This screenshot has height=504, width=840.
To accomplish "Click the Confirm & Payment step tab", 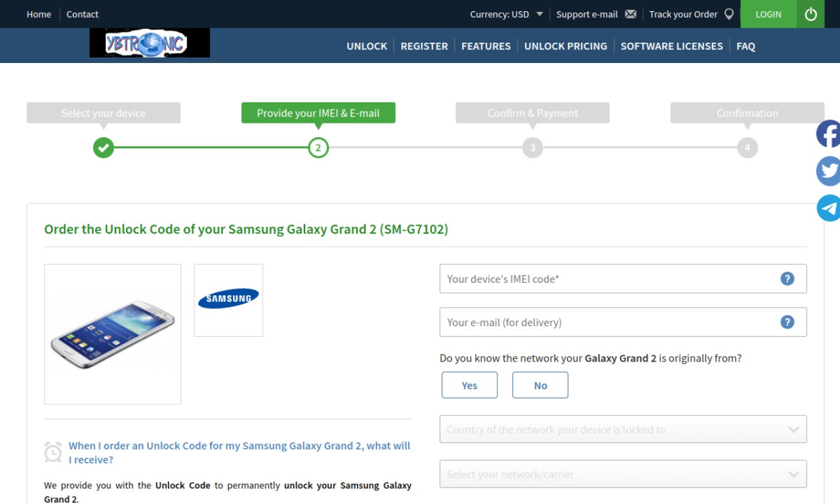I will (533, 113).
